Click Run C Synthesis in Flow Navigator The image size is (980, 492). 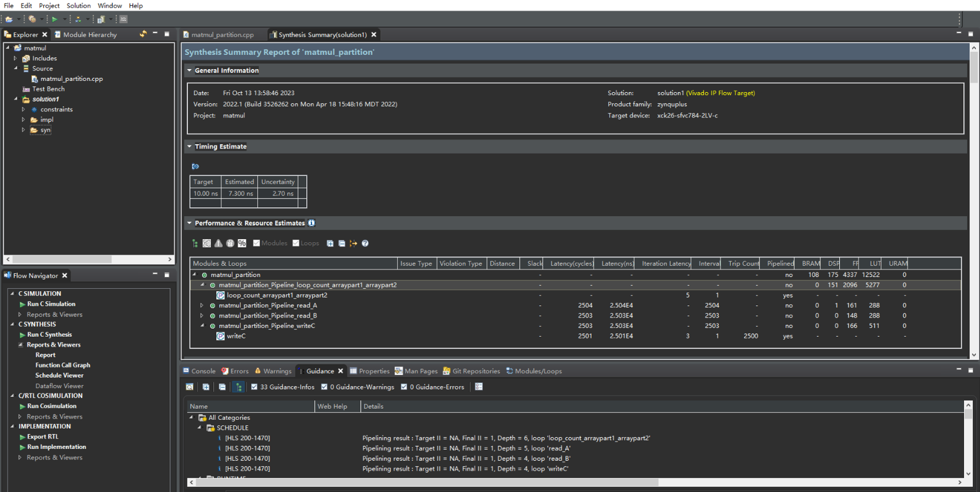(49, 334)
